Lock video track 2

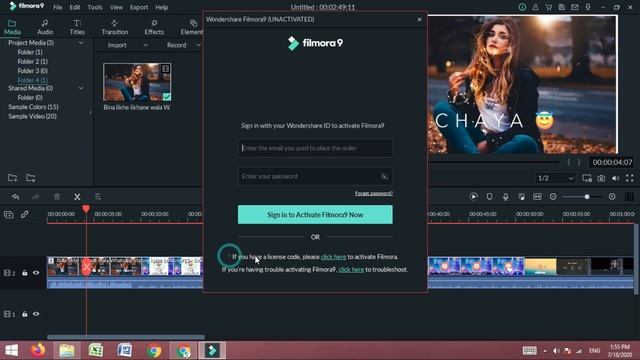24,273
